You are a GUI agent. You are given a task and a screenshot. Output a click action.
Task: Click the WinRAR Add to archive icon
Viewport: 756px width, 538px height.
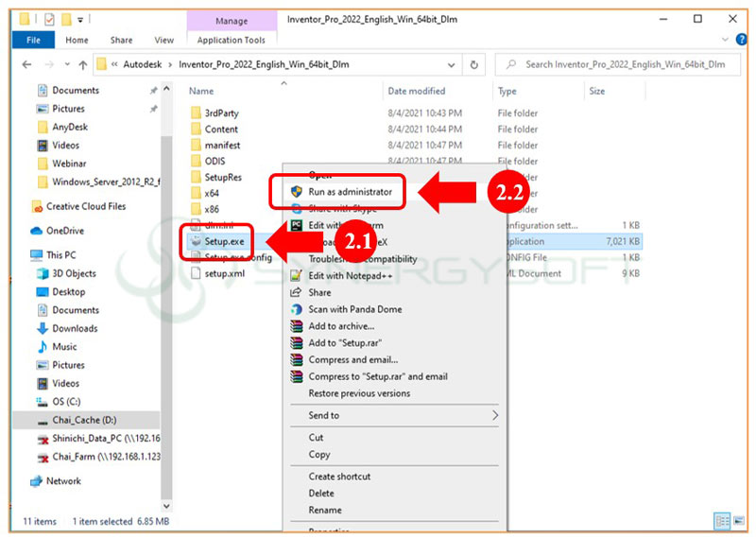[x=297, y=326]
